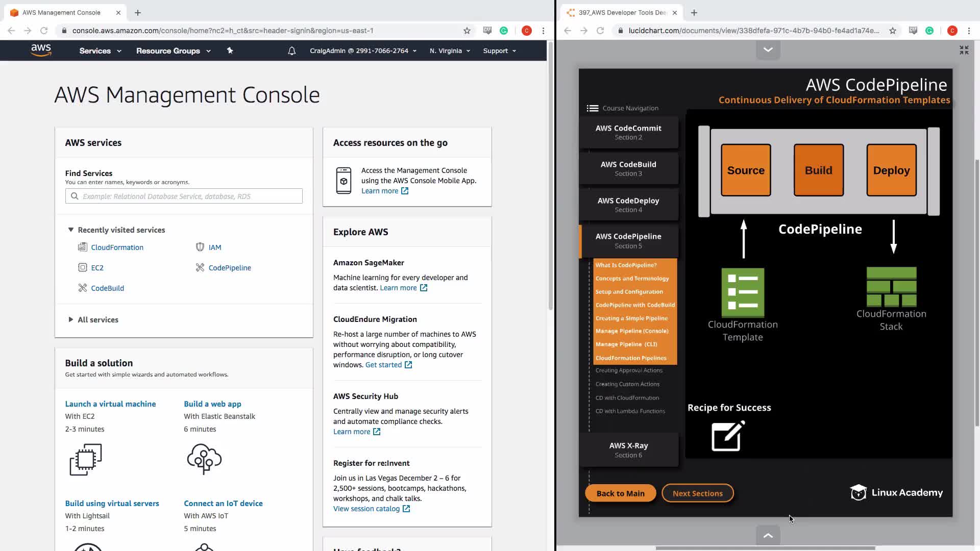
Task: Switch to the AWS Management Console tab
Action: (x=61, y=13)
